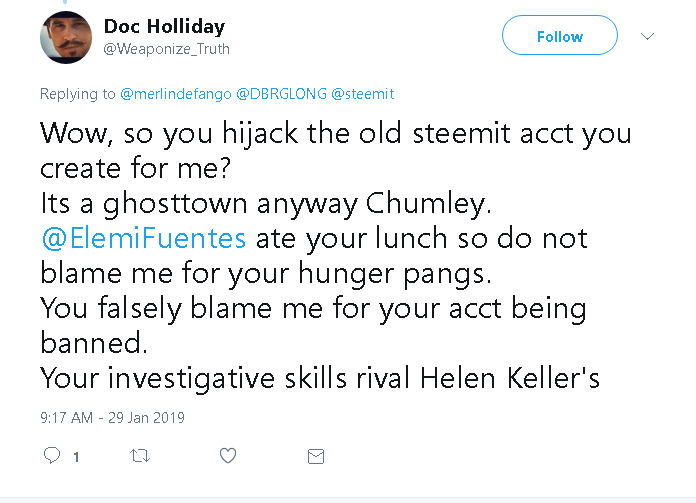Click the reply count number 1

point(76,457)
